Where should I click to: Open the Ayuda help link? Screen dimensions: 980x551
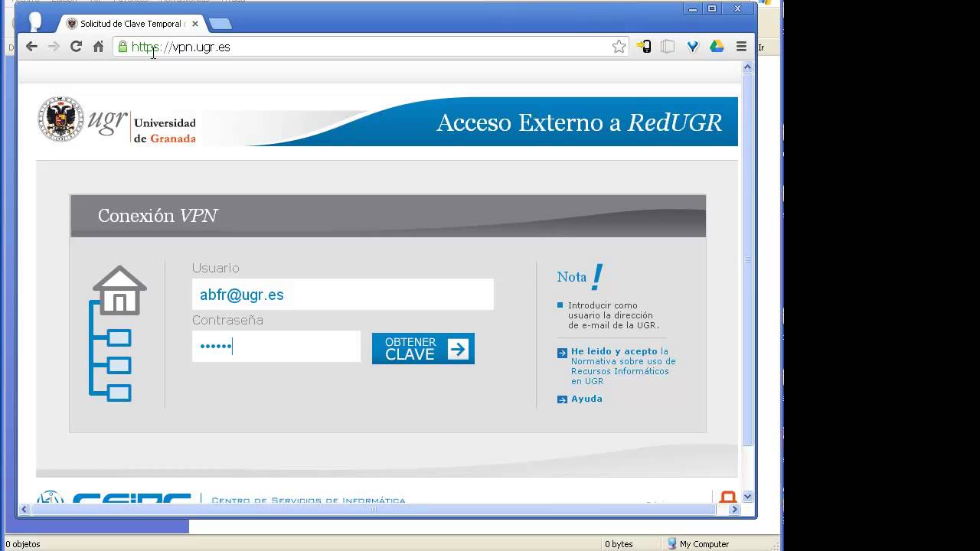[x=586, y=399]
